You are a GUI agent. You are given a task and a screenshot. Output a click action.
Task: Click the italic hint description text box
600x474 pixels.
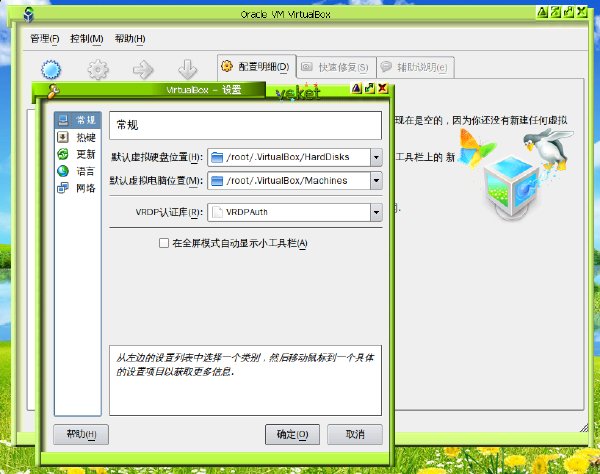click(x=245, y=380)
